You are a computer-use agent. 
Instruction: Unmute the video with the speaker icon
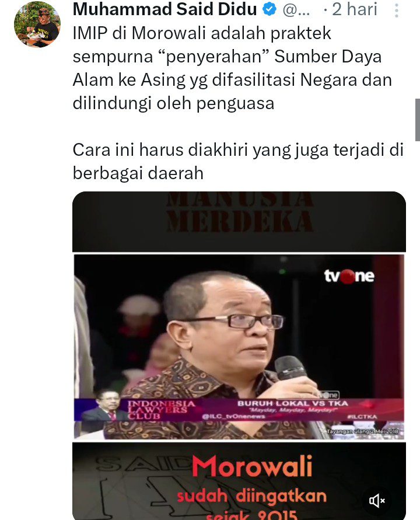coord(377,500)
